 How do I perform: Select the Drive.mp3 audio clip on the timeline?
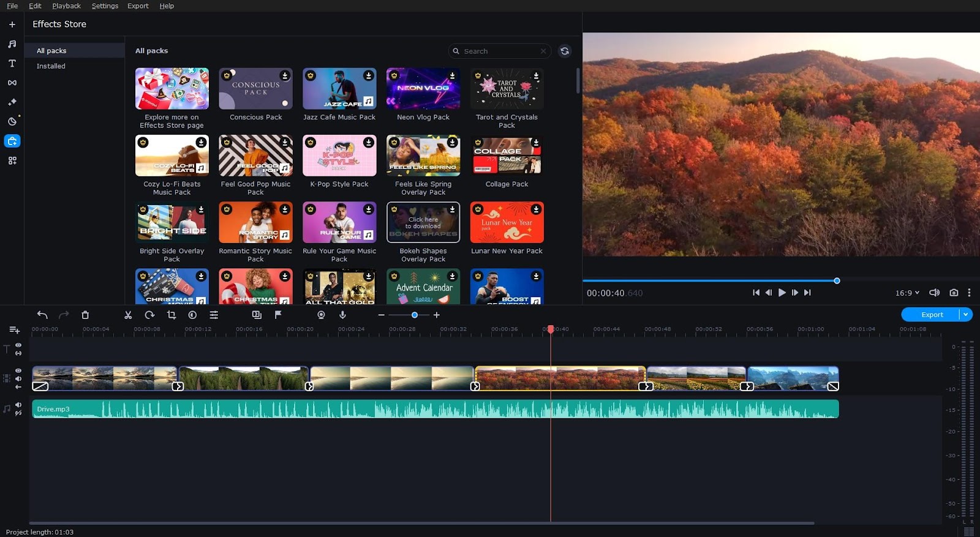coord(435,409)
